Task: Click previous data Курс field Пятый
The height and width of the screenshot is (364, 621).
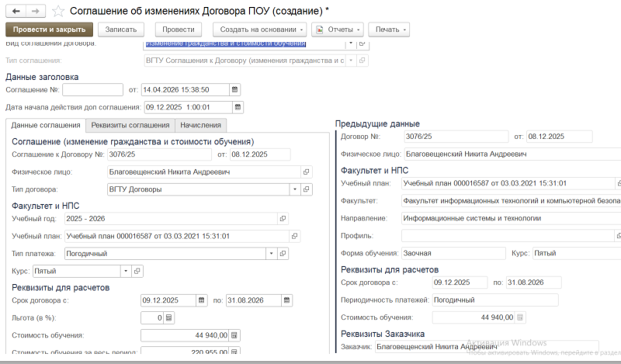Action: coord(577,253)
